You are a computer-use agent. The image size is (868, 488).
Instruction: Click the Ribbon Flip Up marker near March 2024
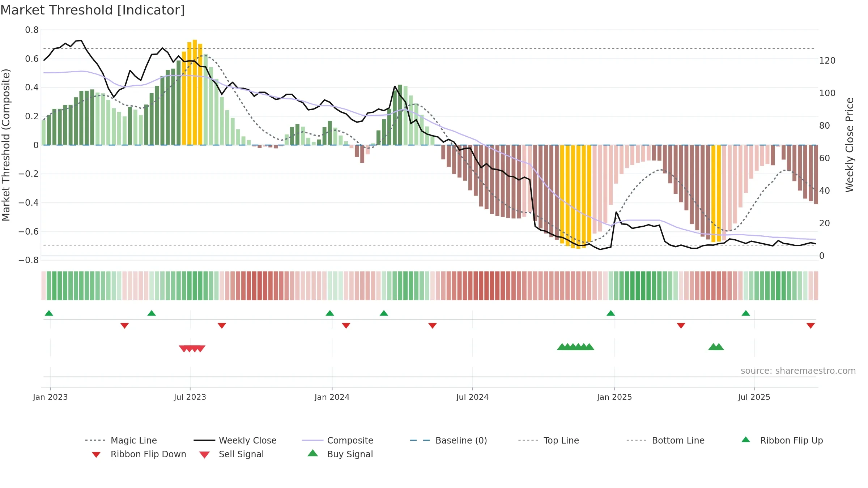point(384,313)
